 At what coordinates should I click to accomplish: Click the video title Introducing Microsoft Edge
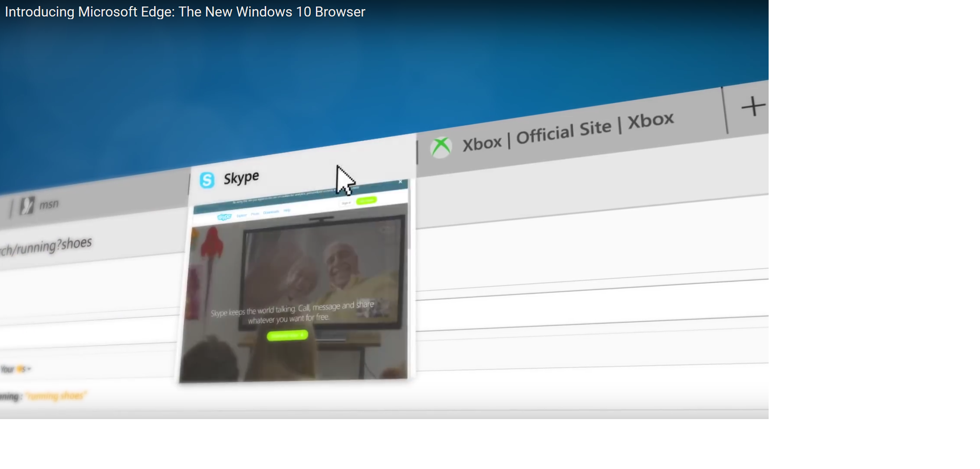coord(185,12)
